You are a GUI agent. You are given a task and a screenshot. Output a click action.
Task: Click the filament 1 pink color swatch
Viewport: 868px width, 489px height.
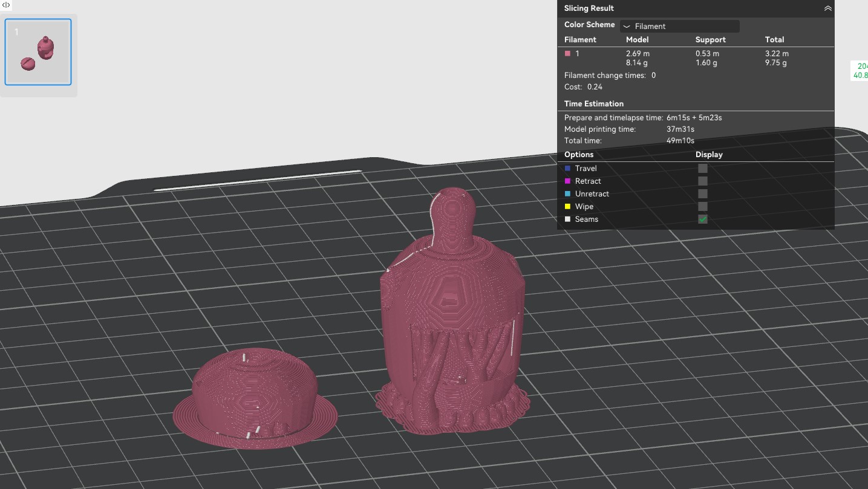click(x=567, y=53)
